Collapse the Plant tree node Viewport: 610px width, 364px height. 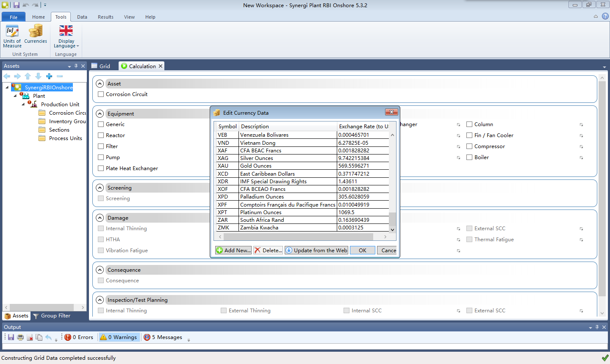click(15, 96)
